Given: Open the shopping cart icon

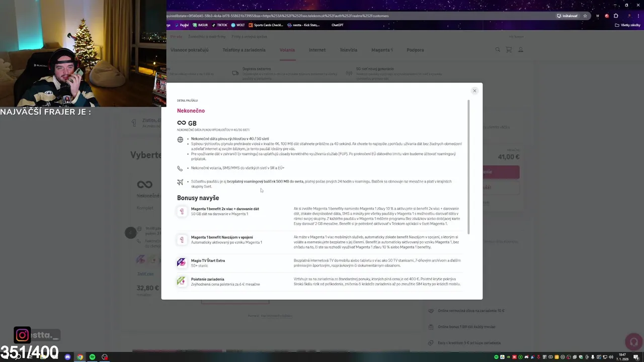Looking at the screenshot, I should point(509,50).
